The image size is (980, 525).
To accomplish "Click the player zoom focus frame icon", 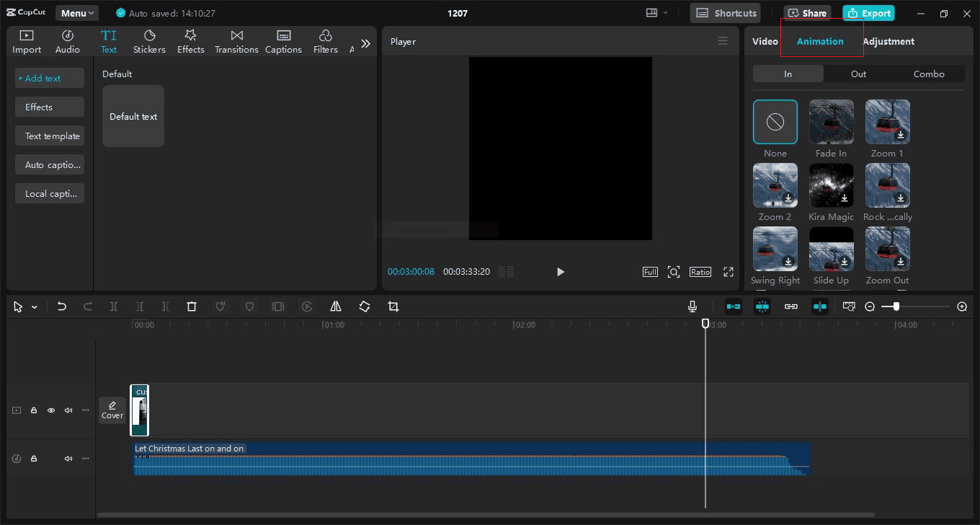I will tap(674, 272).
